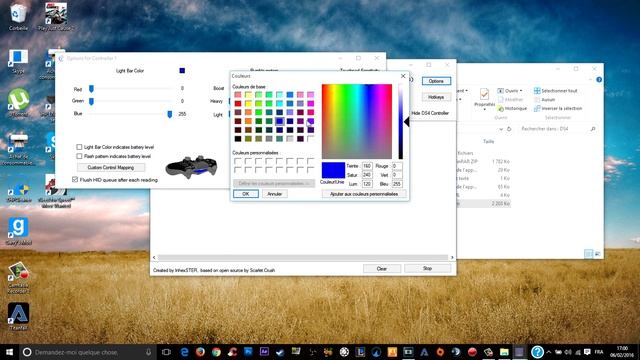Open the Corbeille desktop icon

[18, 17]
